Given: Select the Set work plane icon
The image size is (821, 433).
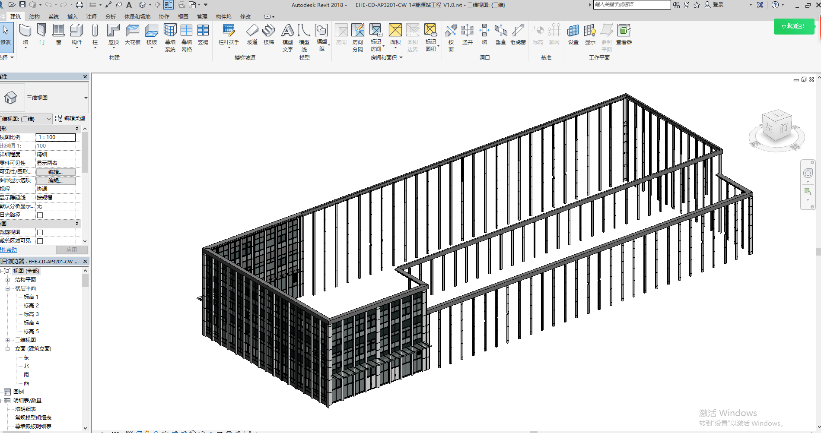Looking at the screenshot, I should tap(573, 34).
